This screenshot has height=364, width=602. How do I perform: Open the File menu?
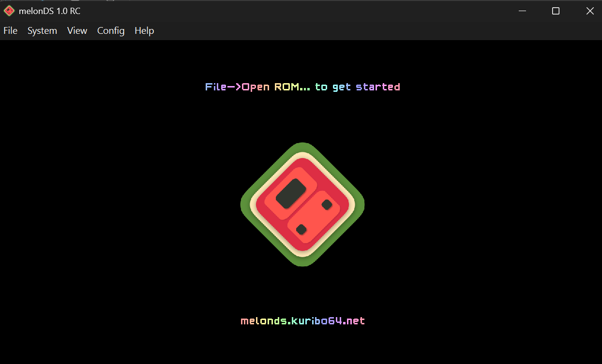tap(10, 30)
